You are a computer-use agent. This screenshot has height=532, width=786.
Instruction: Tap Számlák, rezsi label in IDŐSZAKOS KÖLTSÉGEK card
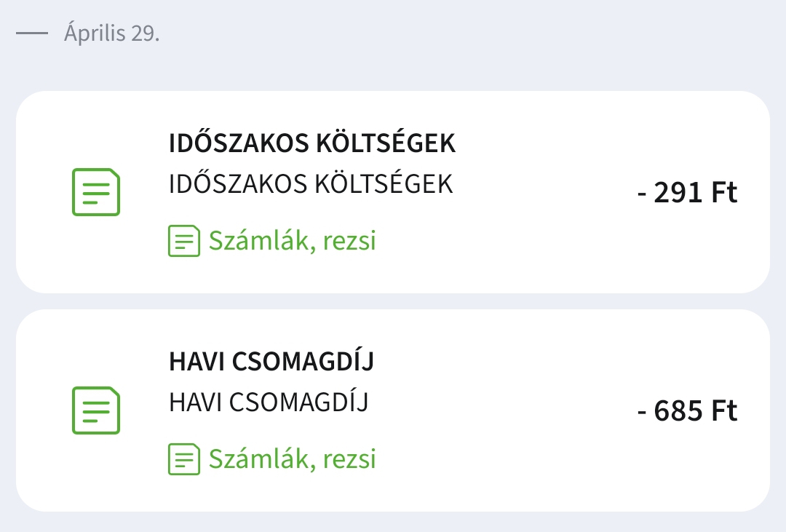(x=292, y=241)
